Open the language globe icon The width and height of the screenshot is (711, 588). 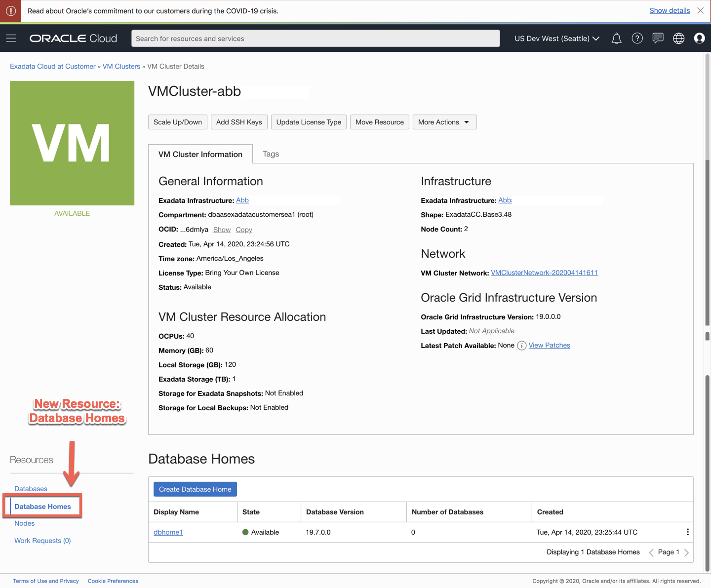pyautogui.click(x=679, y=39)
